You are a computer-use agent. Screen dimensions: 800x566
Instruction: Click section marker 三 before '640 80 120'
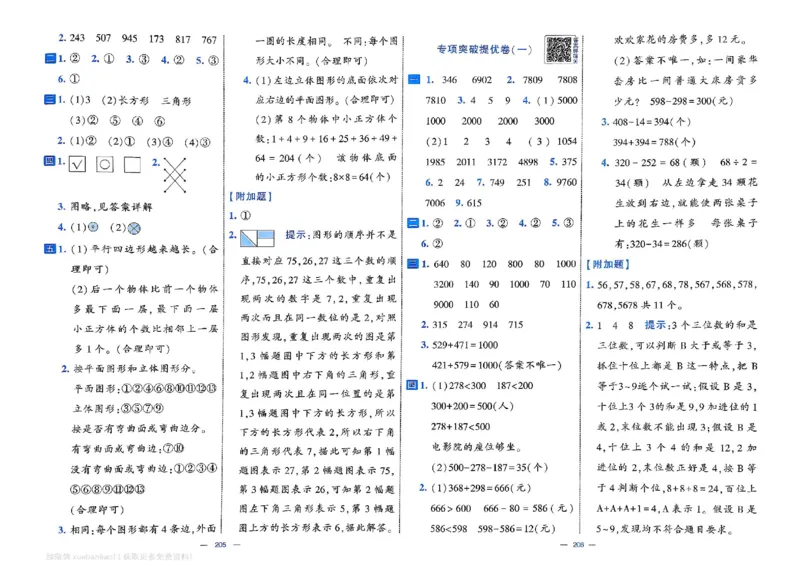pos(413,264)
